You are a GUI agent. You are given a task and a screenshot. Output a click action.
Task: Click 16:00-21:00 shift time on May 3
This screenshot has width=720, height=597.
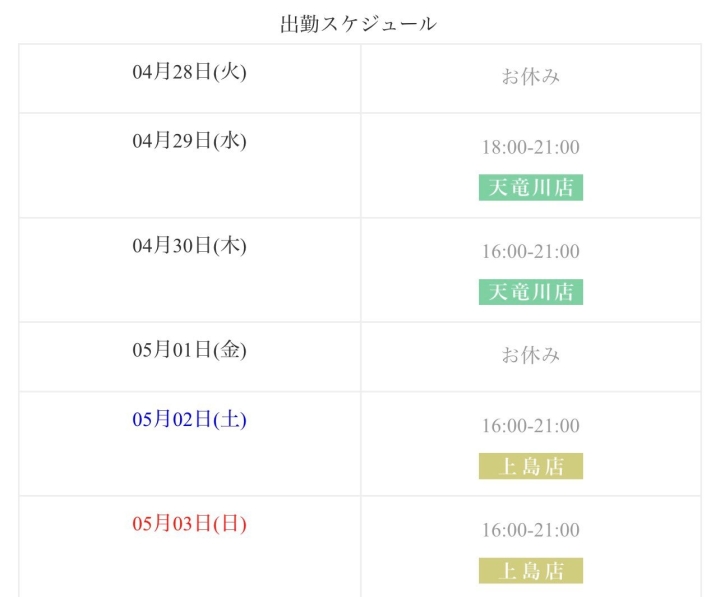[530, 530]
